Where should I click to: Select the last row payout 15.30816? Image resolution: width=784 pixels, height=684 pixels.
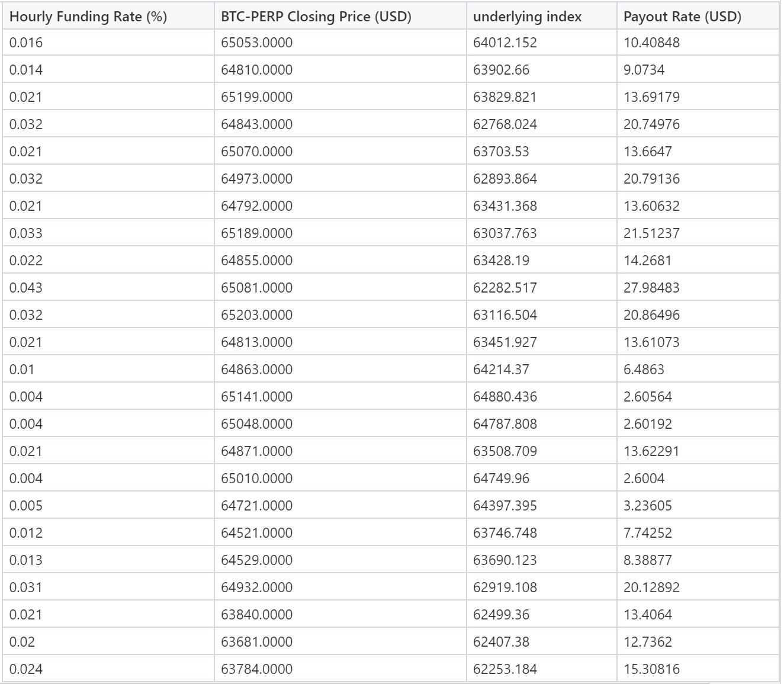[651, 669]
